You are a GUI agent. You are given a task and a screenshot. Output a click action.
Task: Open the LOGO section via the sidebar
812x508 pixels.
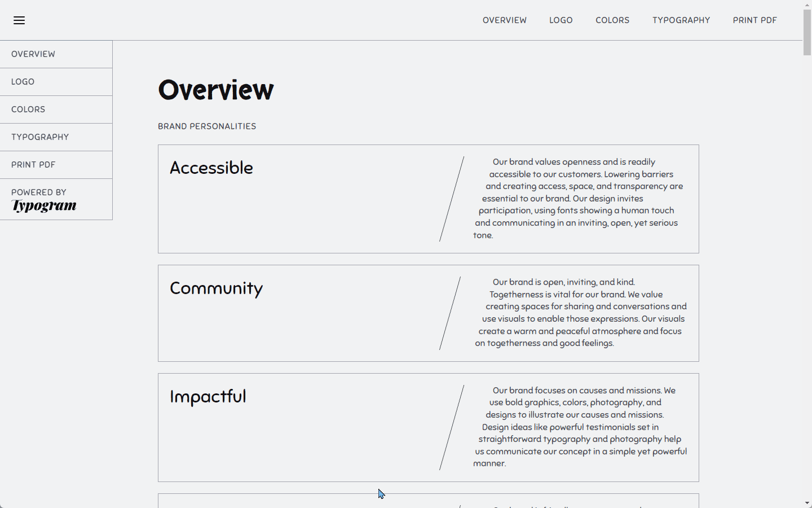click(23, 81)
